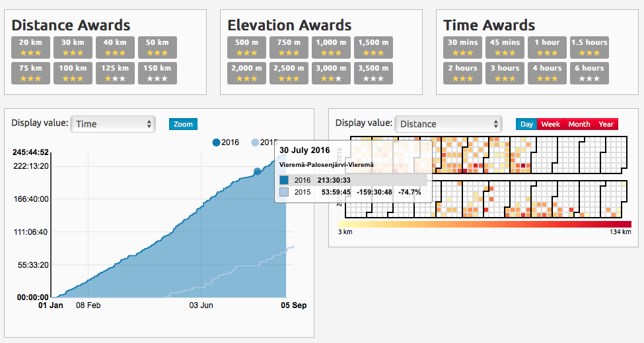
Task: Select the 6 hours time award badge
Action: 589,73
